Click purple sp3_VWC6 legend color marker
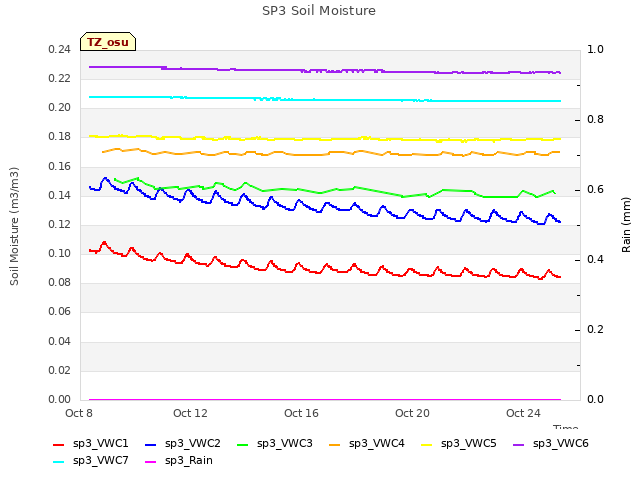 click(x=518, y=444)
